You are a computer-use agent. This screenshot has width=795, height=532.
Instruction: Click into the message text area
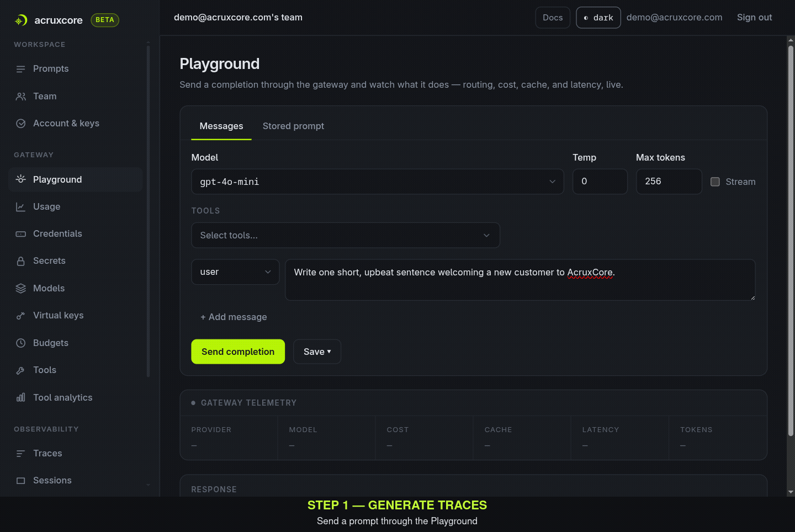coord(520,280)
